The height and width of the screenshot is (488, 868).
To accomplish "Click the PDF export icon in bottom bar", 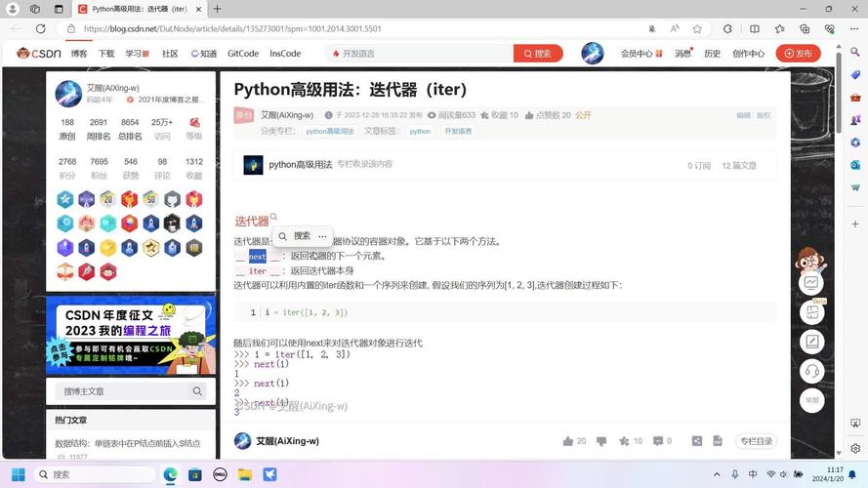I will [x=718, y=441].
